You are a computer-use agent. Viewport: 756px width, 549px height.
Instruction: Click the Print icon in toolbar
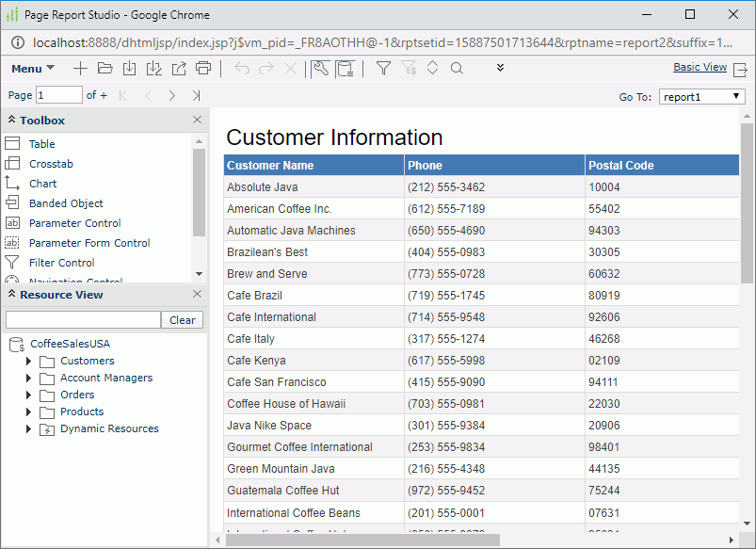(203, 69)
